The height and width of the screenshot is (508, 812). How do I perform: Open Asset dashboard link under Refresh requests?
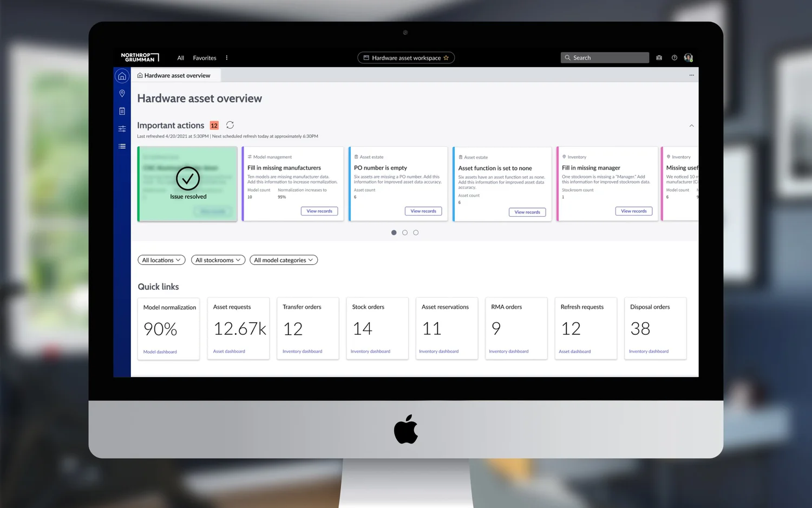point(575,351)
